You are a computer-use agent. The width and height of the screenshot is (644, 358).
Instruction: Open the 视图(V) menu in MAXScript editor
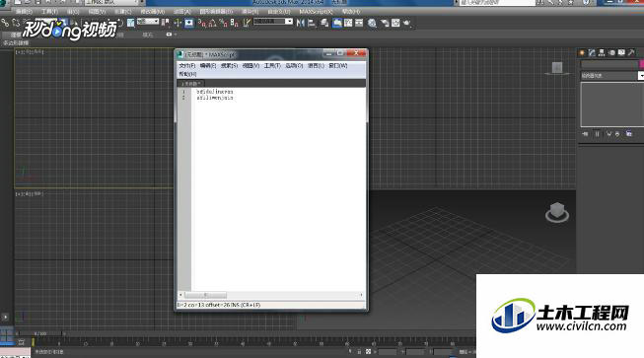click(250, 66)
